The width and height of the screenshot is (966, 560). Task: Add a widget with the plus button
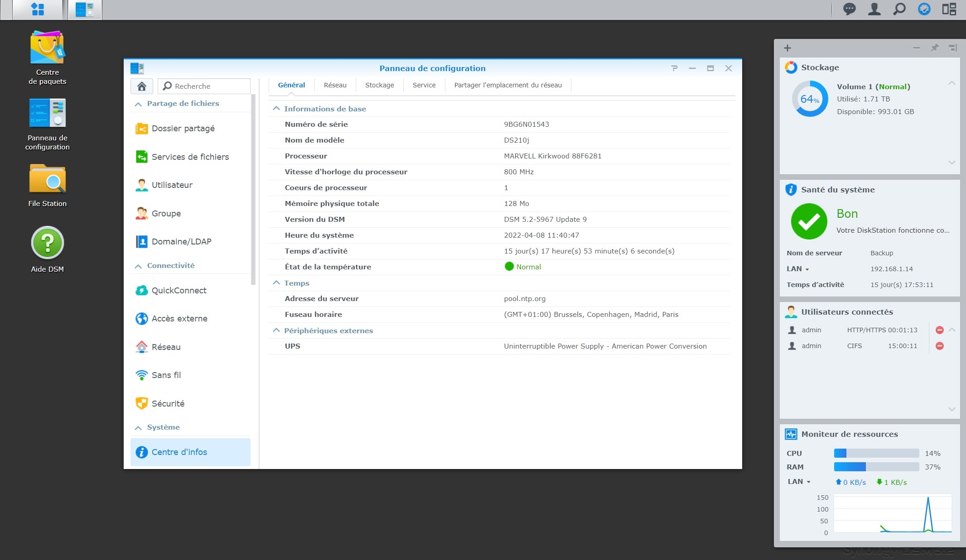pos(787,48)
